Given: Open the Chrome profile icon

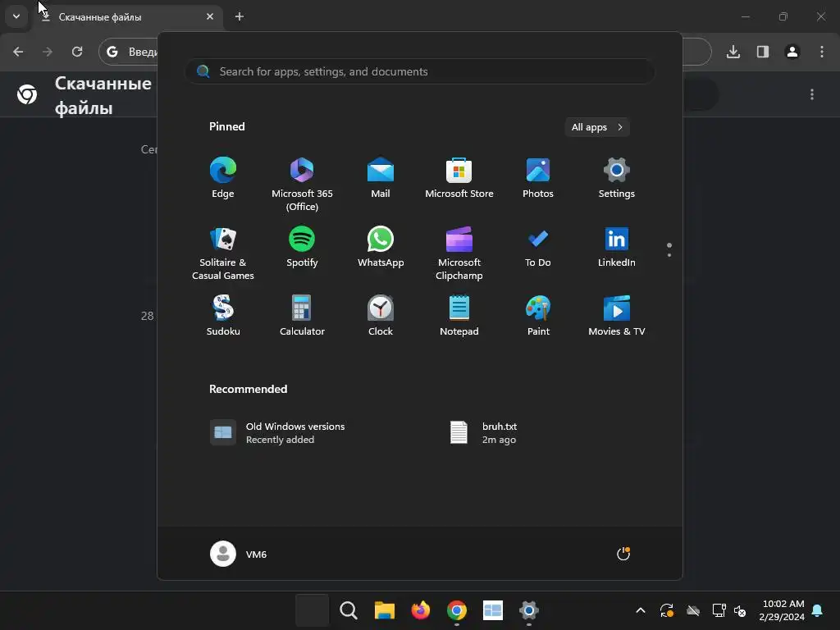Looking at the screenshot, I should [792, 52].
